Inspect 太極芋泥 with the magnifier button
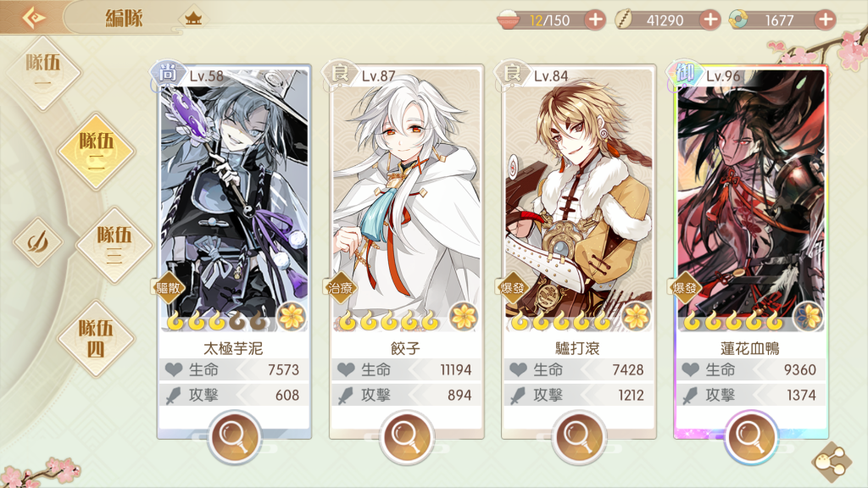 pos(234,436)
